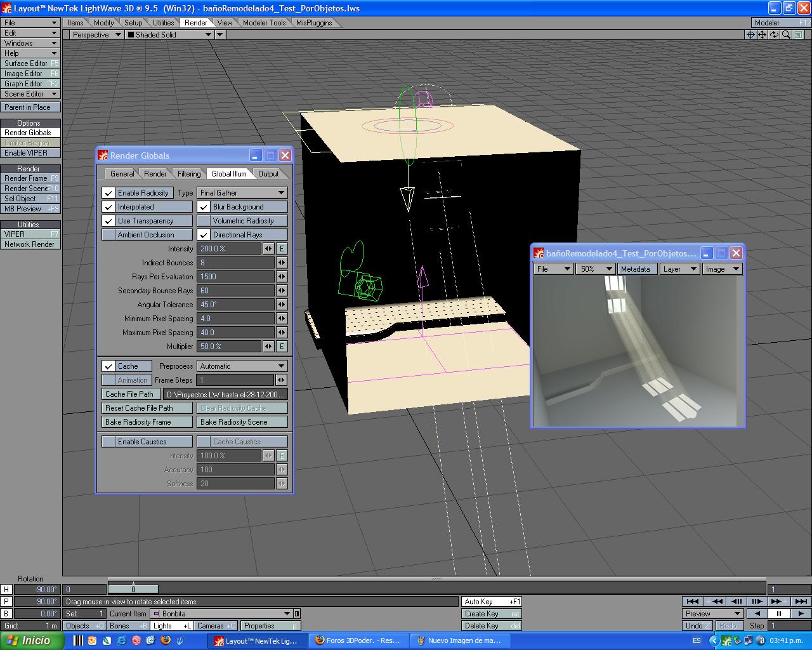
Task: Toggle Use Transparency option
Action: coord(108,221)
